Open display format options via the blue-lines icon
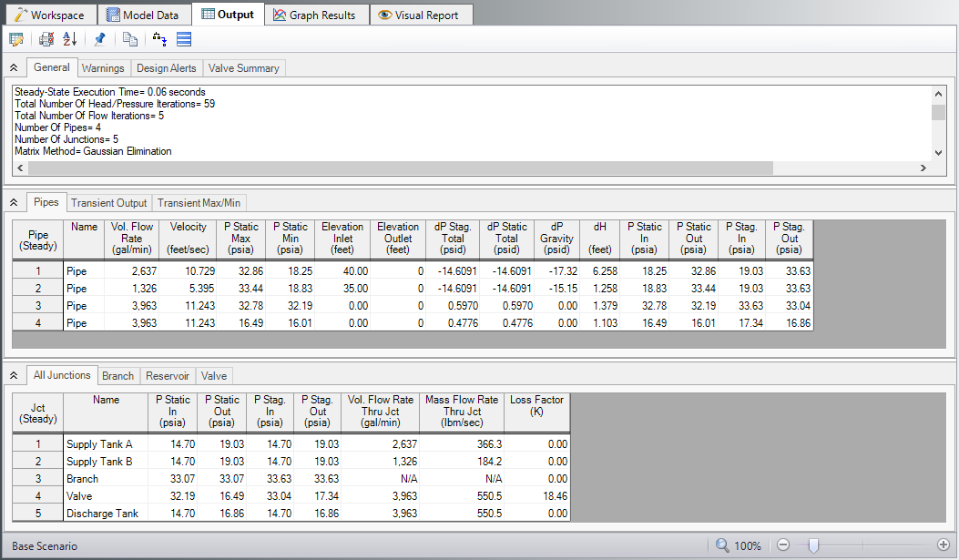 pyautogui.click(x=183, y=38)
